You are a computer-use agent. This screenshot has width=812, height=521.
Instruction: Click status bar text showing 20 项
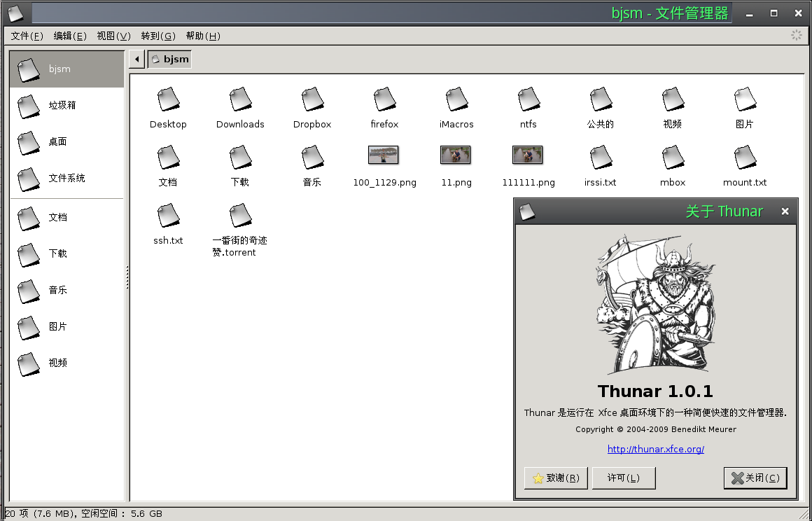tap(83, 514)
